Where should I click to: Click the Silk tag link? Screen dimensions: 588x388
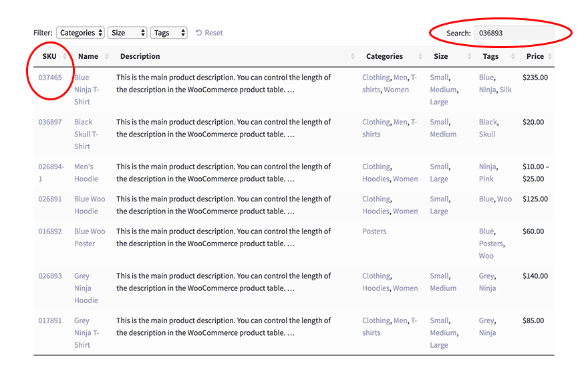pyautogui.click(x=506, y=89)
